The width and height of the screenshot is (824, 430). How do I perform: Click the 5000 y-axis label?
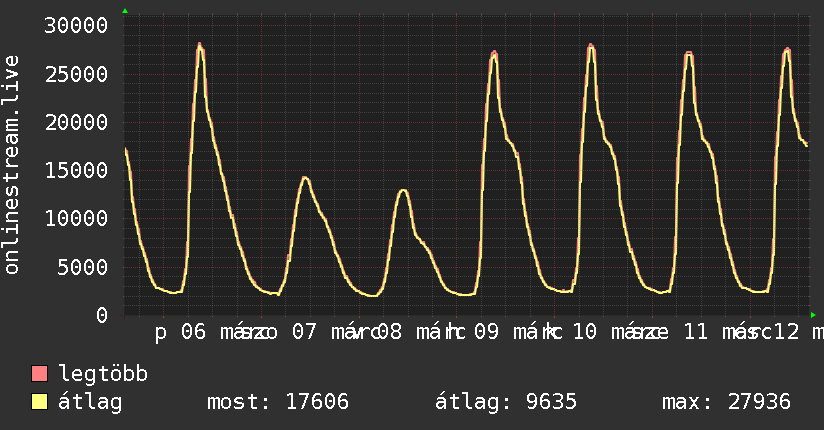83,267
